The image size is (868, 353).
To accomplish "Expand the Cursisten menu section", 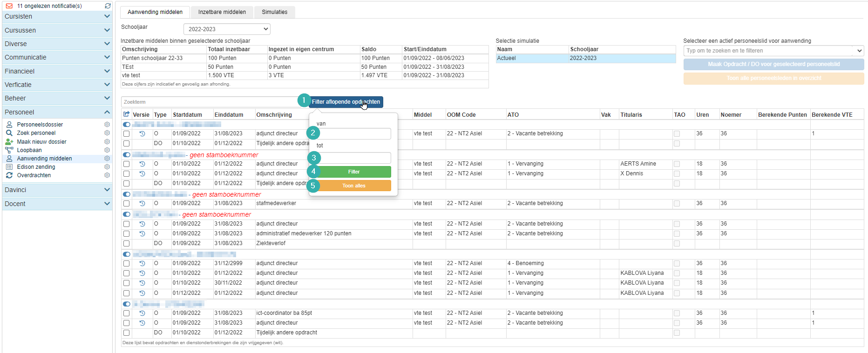I will click(x=57, y=16).
